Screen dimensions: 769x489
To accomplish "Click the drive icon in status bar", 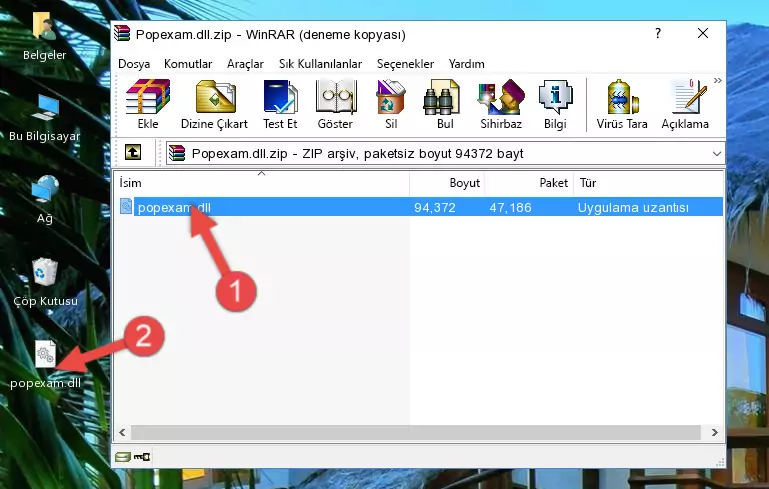I will click(123, 457).
